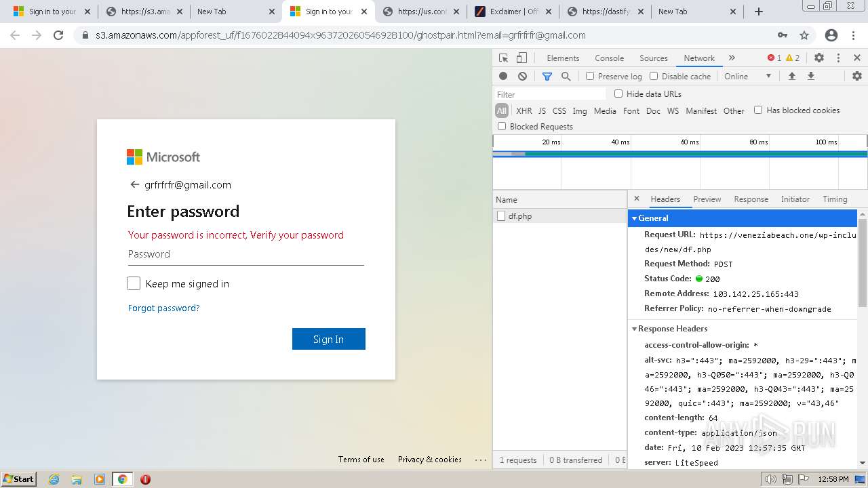Check Blocked Requests option
This screenshot has height=488, width=868.
coord(502,126)
